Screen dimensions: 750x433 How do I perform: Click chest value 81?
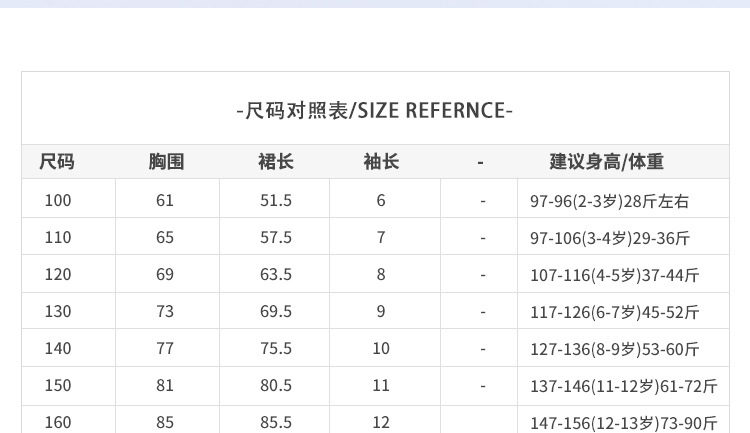click(x=165, y=385)
